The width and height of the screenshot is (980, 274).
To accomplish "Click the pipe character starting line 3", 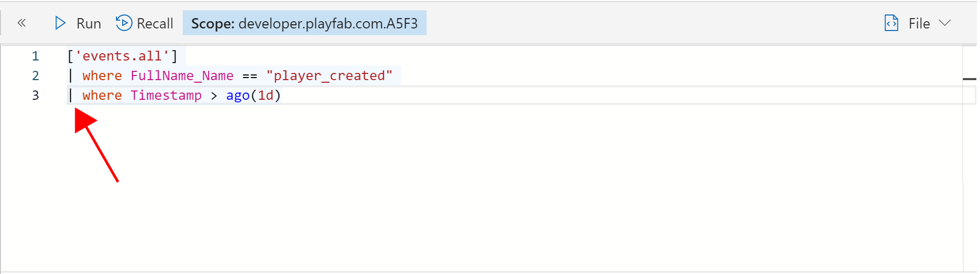I will 70,95.
